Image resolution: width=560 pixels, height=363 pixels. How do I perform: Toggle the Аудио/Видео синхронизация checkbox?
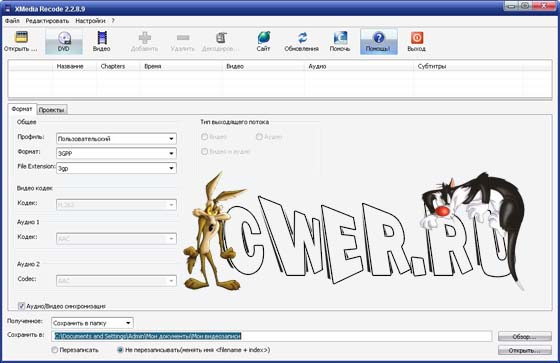pos(21,306)
